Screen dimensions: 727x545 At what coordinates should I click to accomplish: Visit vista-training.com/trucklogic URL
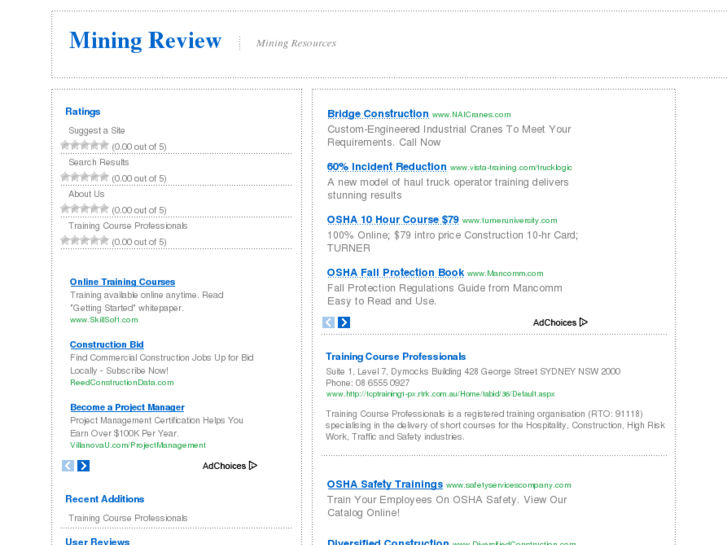[511, 167]
